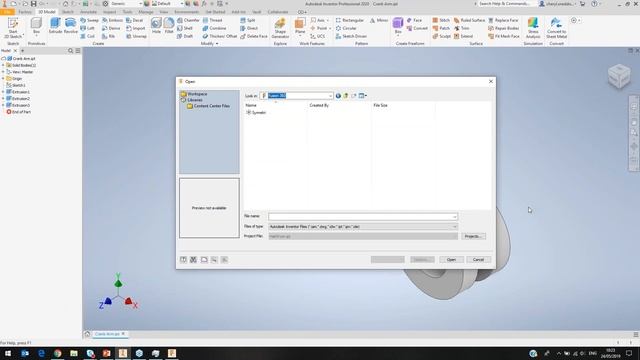This screenshot has width=640, height=360.
Task: Select the Combine tool
Action: click(215, 28)
